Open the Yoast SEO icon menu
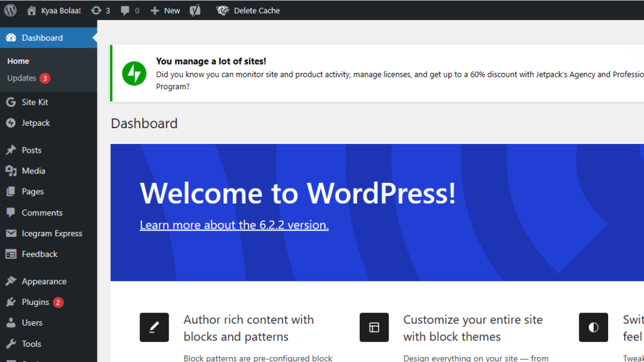Viewport: 644px width, 362px height. (x=195, y=10)
